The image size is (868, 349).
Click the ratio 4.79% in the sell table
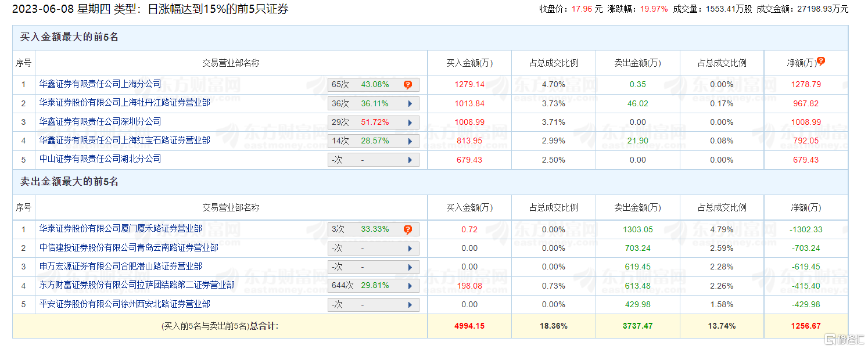point(722,229)
